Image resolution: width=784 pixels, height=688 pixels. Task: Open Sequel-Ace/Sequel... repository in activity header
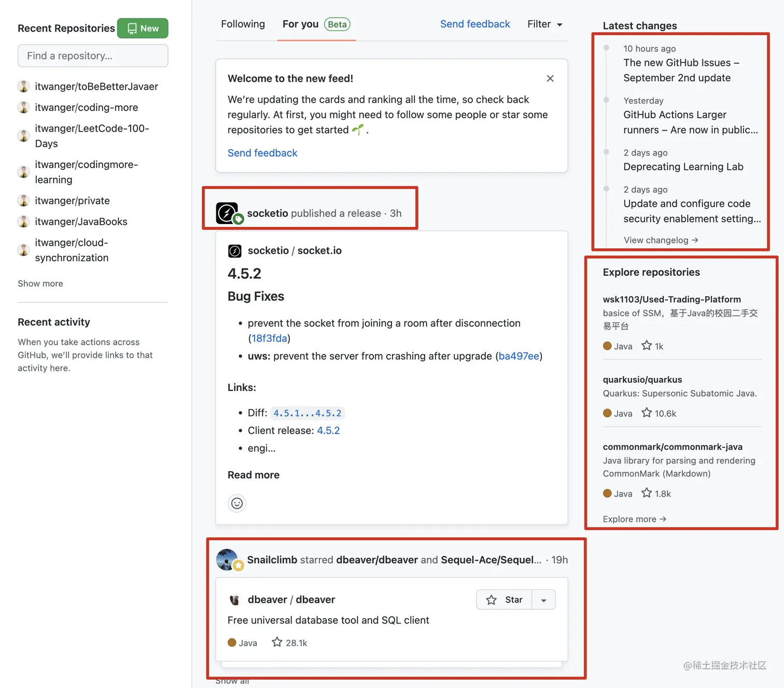491,560
